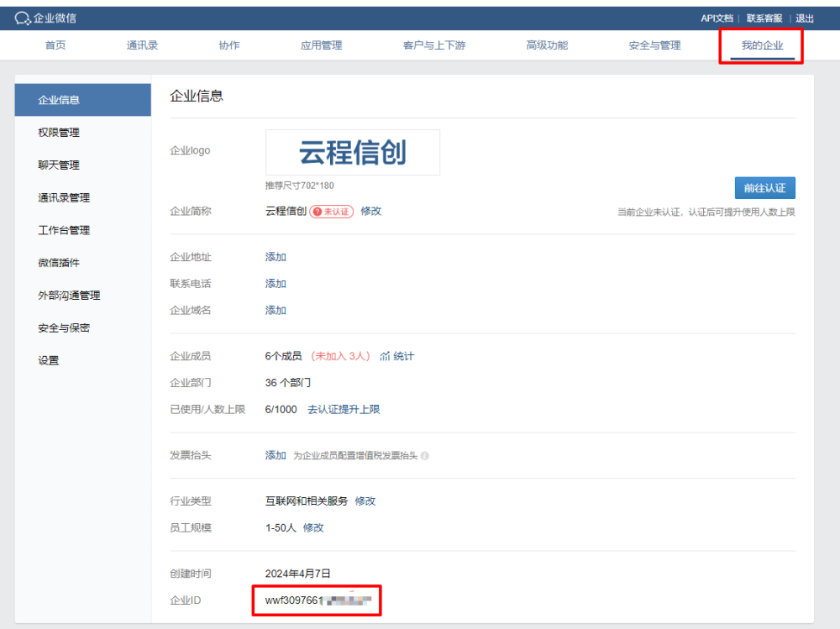This screenshot has height=629, width=840.
Task: Click the 去认证提升上限 link
Action: pos(344,410)
